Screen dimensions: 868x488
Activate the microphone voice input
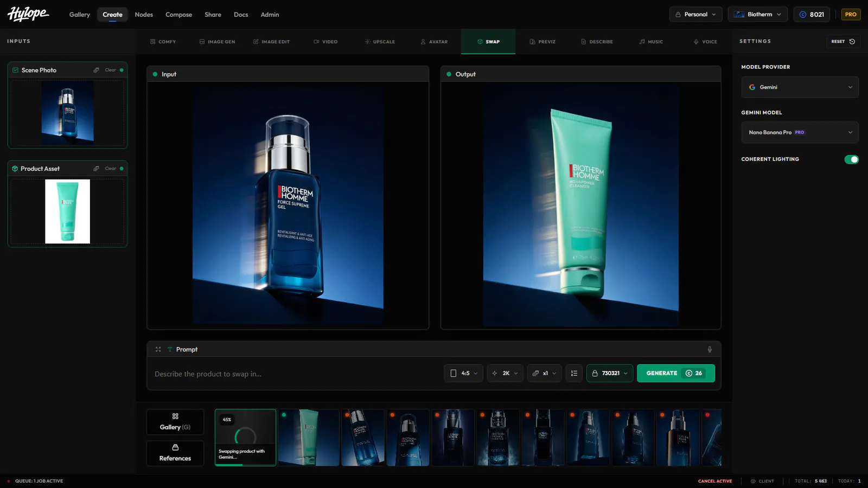tap(710, 349)
